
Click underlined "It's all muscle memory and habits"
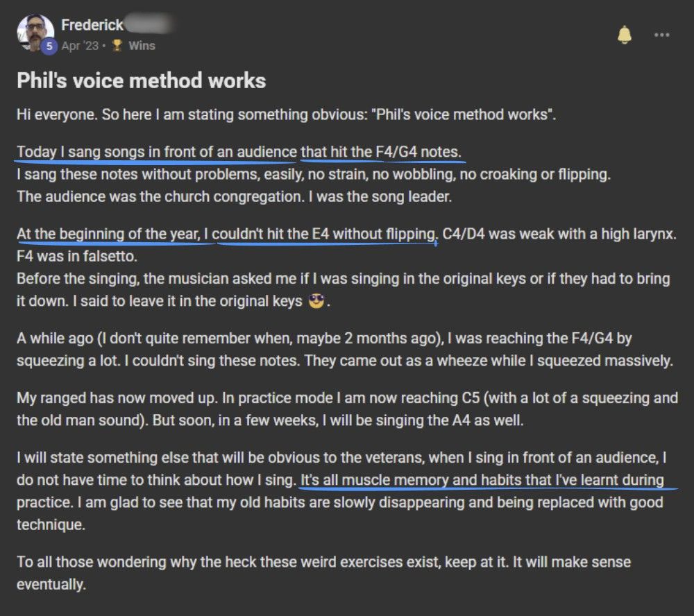(x=482, y=479)
